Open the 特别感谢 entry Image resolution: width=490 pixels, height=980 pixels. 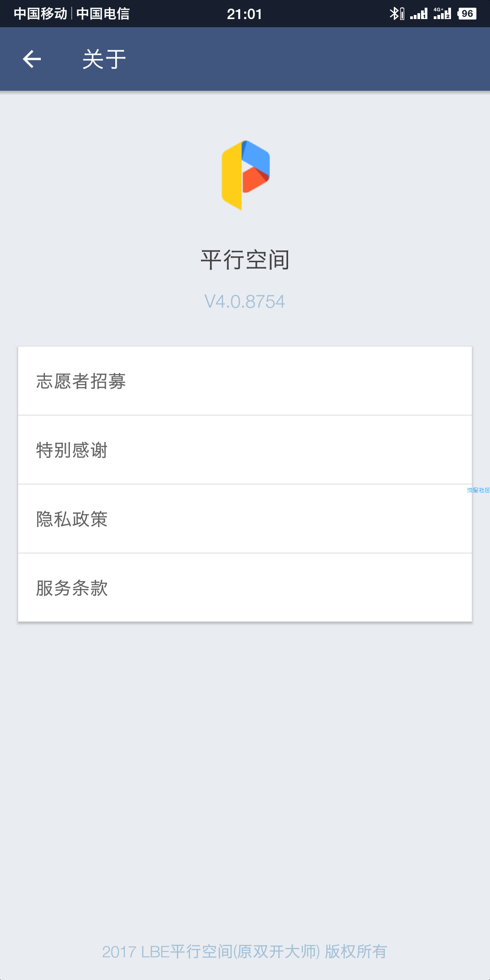point(245,450)
